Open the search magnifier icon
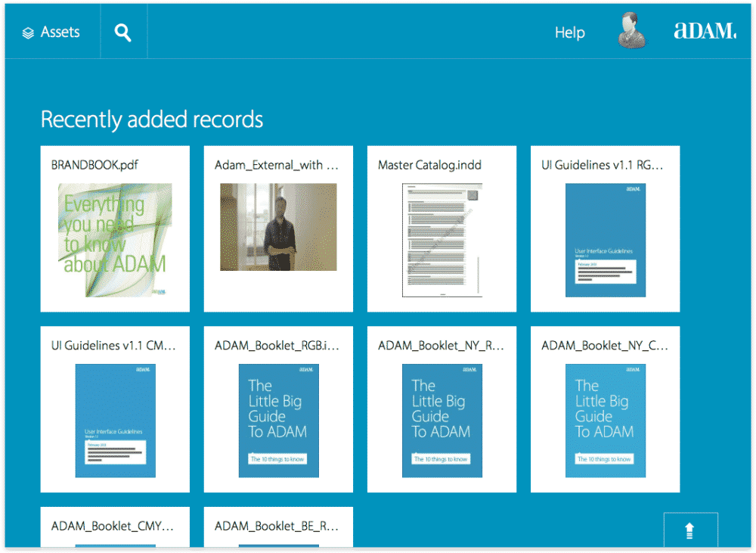Screen dimensions: 756x553 [x=122, y=31]
